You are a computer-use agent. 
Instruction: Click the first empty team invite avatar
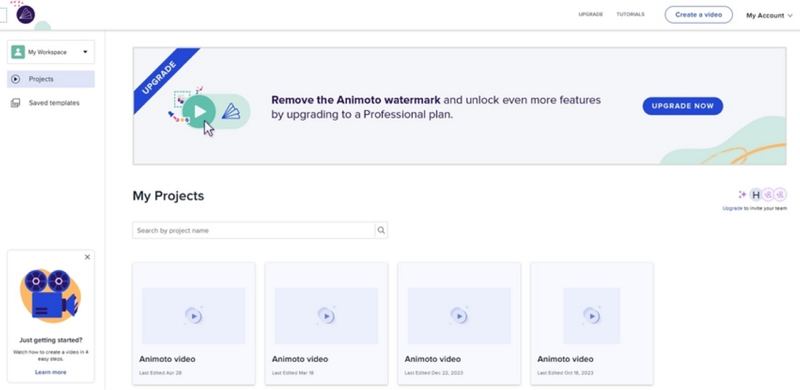point(768,194)
